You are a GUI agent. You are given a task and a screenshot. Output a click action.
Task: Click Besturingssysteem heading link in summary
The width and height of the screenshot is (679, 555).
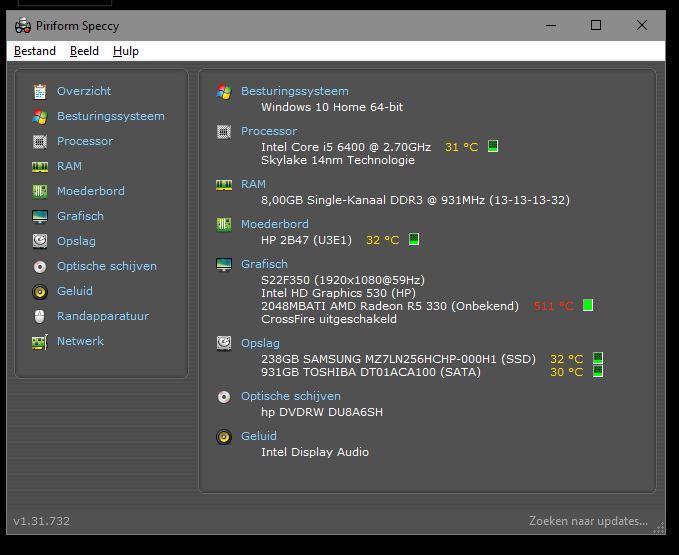(x=295, y=91)
